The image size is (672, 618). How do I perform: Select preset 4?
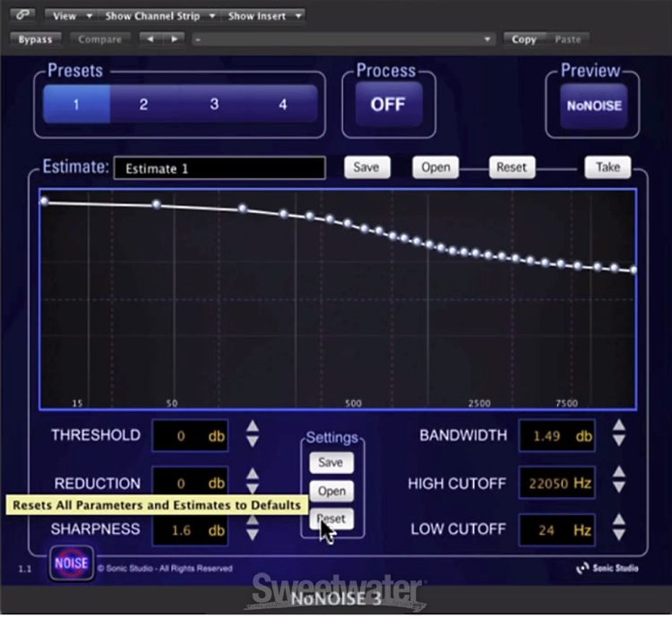pyautogui.click(x=283, y=104)
